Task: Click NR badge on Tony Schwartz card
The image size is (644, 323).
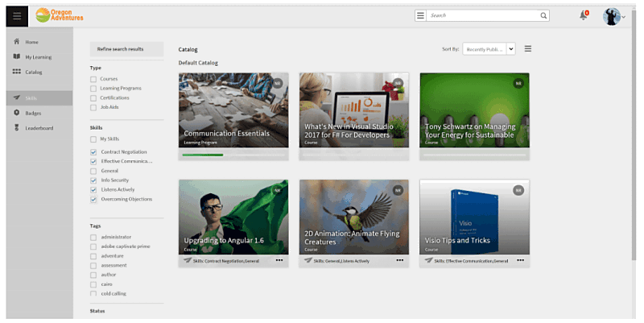Action: (518, 84)
